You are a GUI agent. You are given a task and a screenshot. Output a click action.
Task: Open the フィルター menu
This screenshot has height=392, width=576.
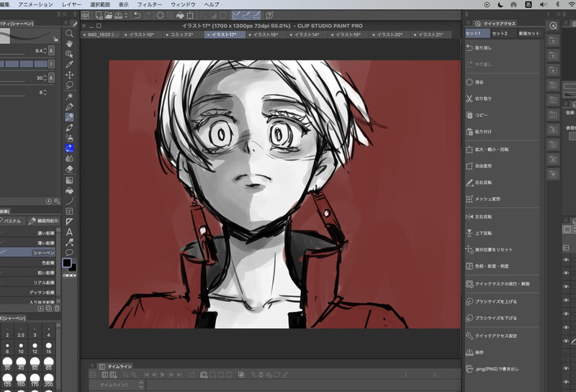[150, 4]
